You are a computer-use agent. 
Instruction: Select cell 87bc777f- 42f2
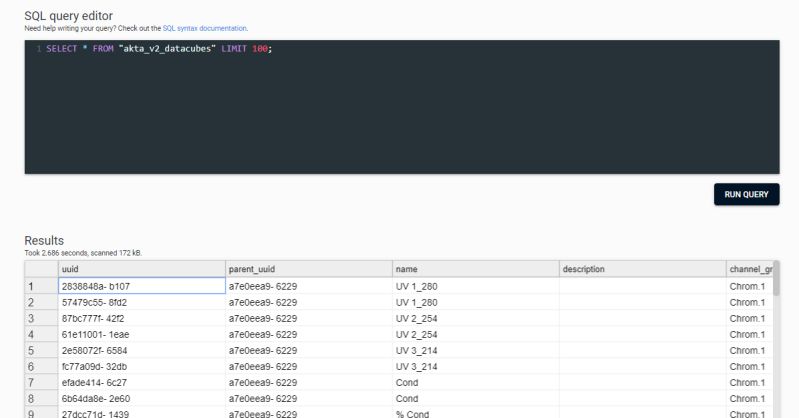[x=142, y=318]
